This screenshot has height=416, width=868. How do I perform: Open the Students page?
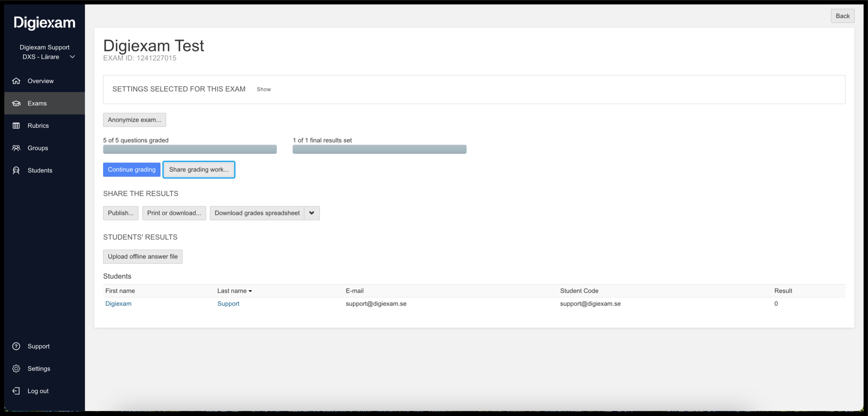pyautogui.click(x=44, y=170)
